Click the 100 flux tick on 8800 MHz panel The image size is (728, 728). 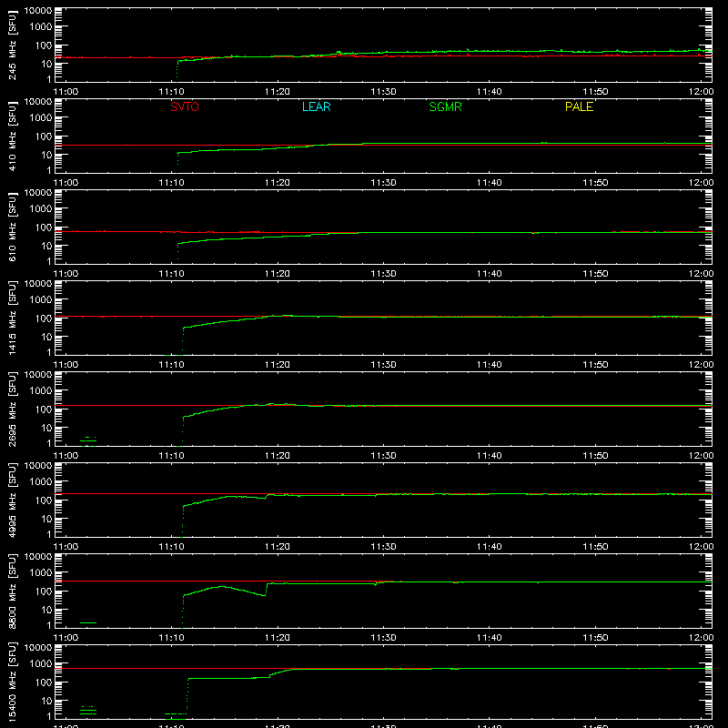44,591
